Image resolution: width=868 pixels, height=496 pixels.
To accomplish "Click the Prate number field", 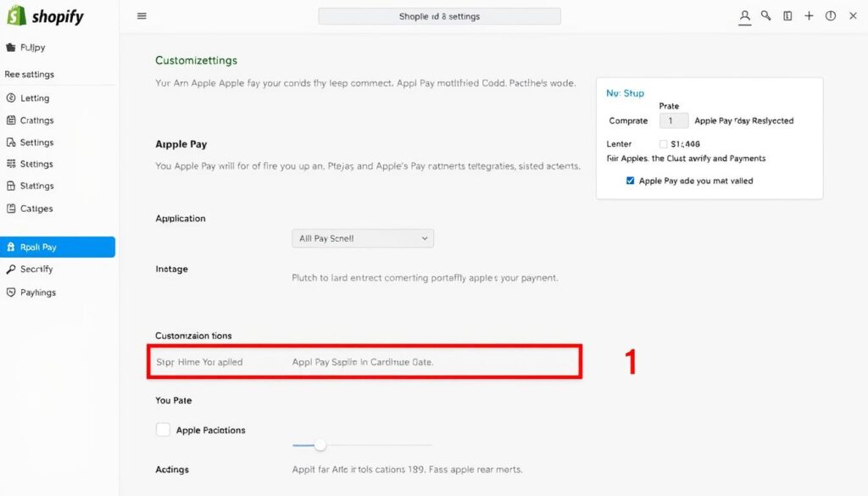I will pos(673,121).
